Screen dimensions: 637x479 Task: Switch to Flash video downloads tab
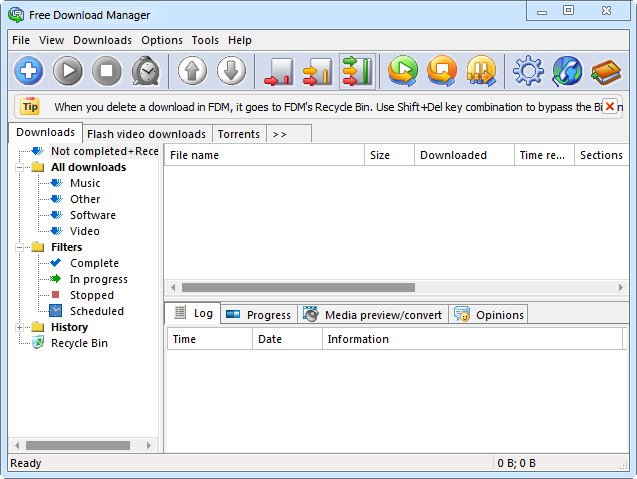(147, 134)
